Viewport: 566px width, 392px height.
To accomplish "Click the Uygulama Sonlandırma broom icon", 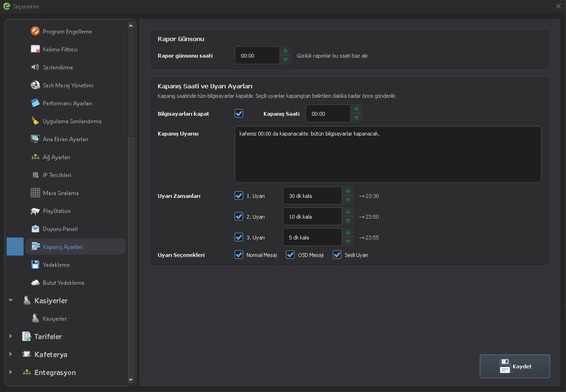I will click(x=35, y=121).
